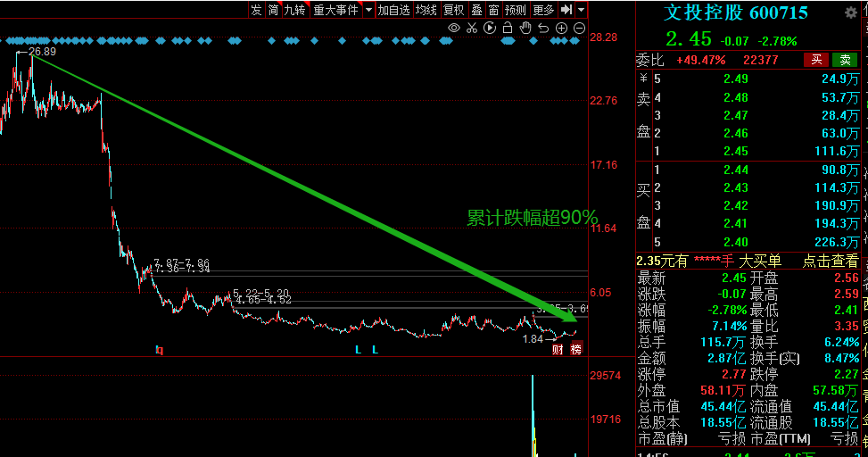Click the 委比 +49.47% value

(x=701, y=60)
